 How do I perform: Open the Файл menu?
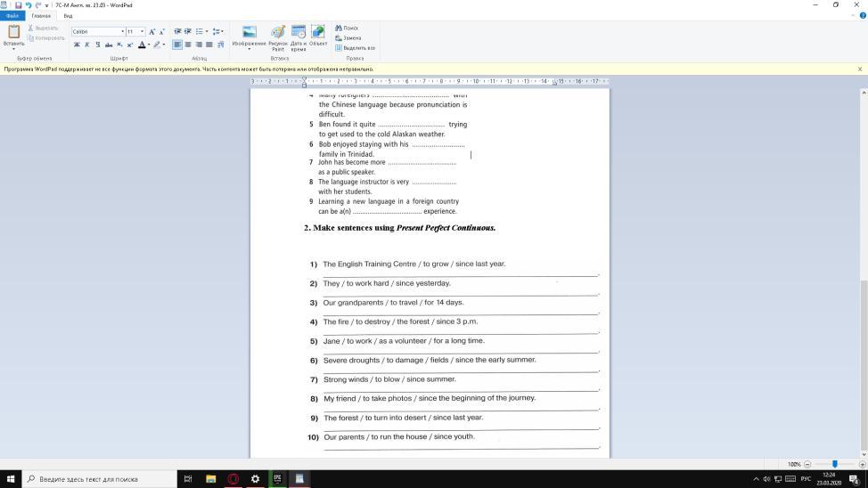point(12,15)
